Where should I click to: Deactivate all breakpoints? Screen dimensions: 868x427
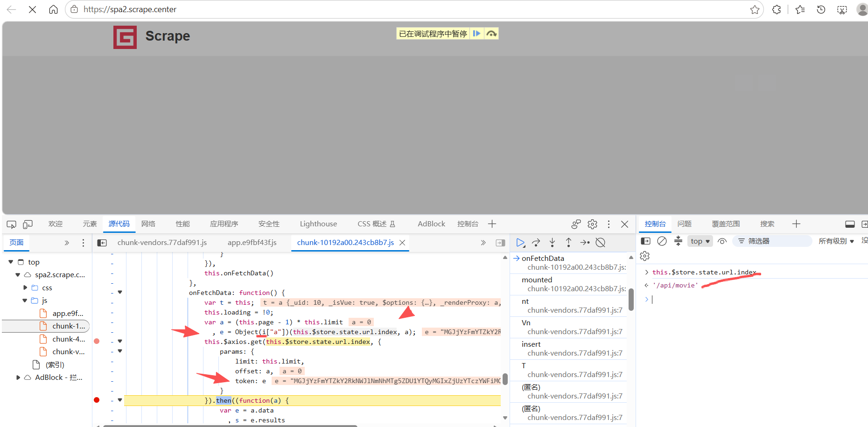(x=601, y=243)
